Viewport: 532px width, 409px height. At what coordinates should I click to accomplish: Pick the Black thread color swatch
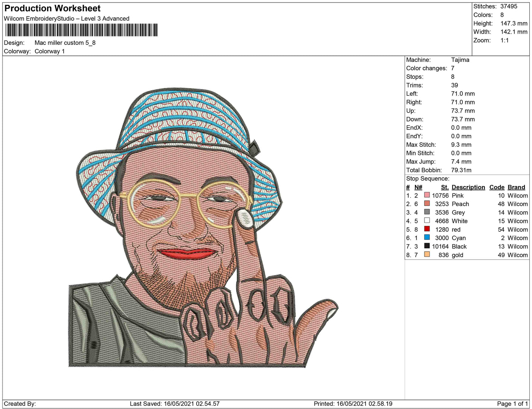click(427, 246)
